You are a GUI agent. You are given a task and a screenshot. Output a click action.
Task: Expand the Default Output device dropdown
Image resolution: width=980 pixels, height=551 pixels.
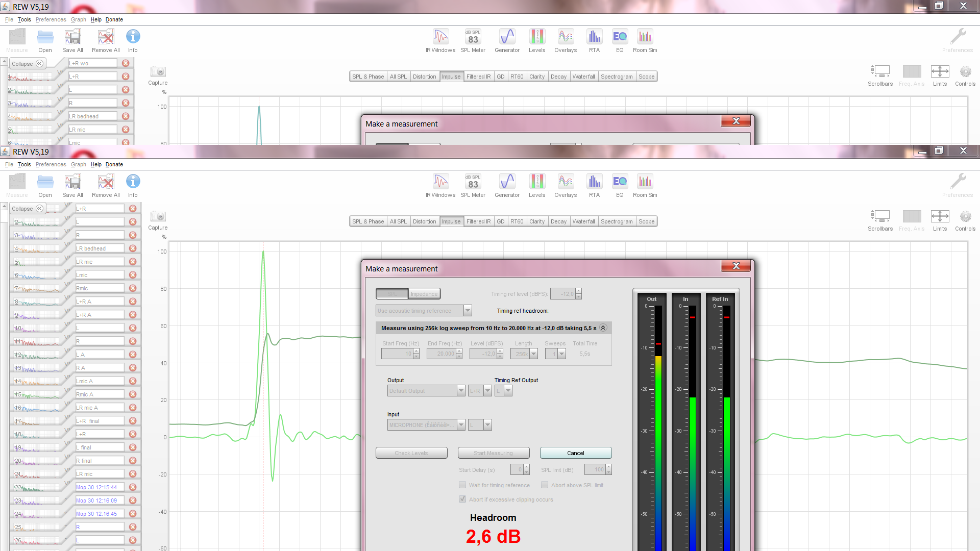point(461,391)
